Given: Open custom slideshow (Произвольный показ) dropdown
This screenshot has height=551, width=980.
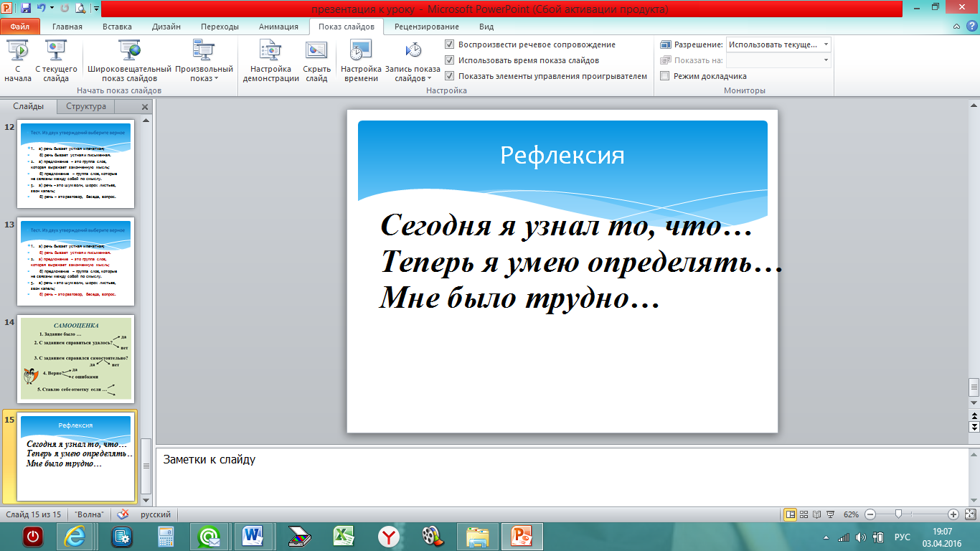Looking at the screenshot, I should pos(204,74).
